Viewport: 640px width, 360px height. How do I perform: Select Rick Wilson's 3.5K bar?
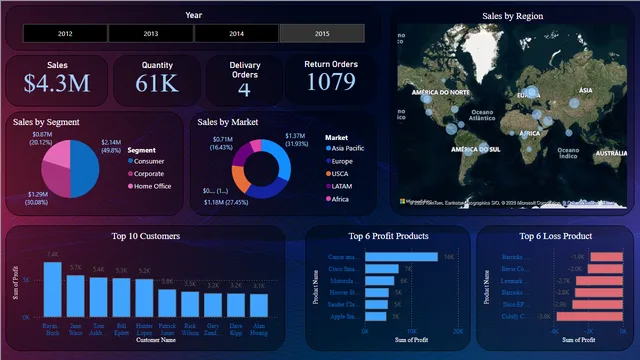point(190,304)
